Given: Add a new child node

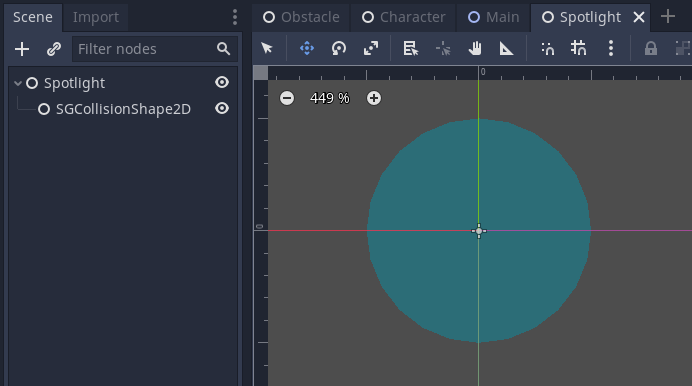Looking at the screenshot, I should coord(22,49).
